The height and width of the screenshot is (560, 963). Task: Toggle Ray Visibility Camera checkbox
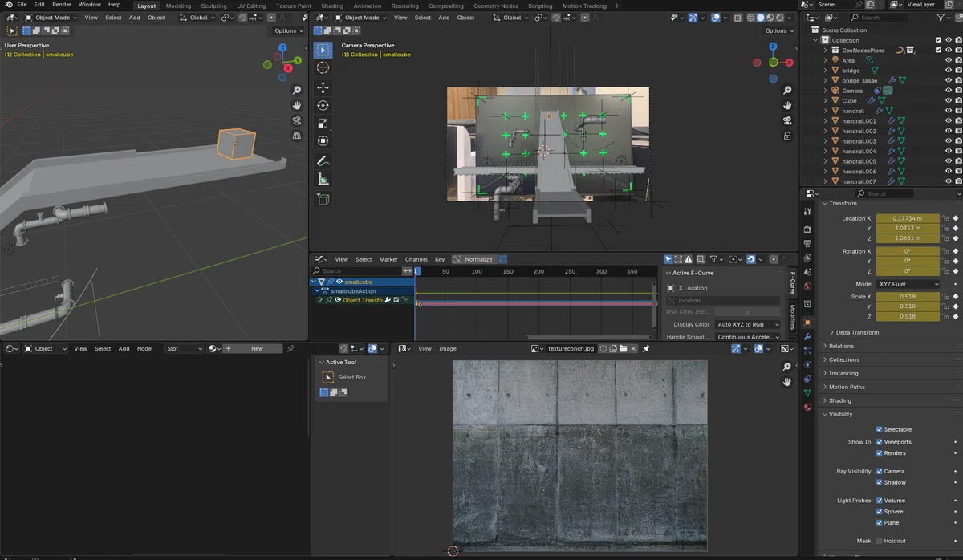[880, 472]
